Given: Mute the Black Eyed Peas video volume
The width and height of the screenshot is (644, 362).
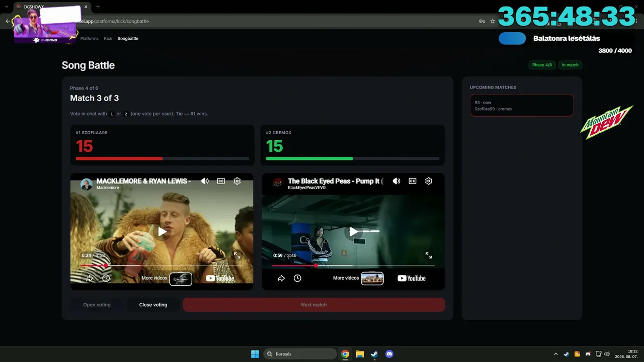Looking at the screenshot, I should pyautogui.click(x=396, y=181).
